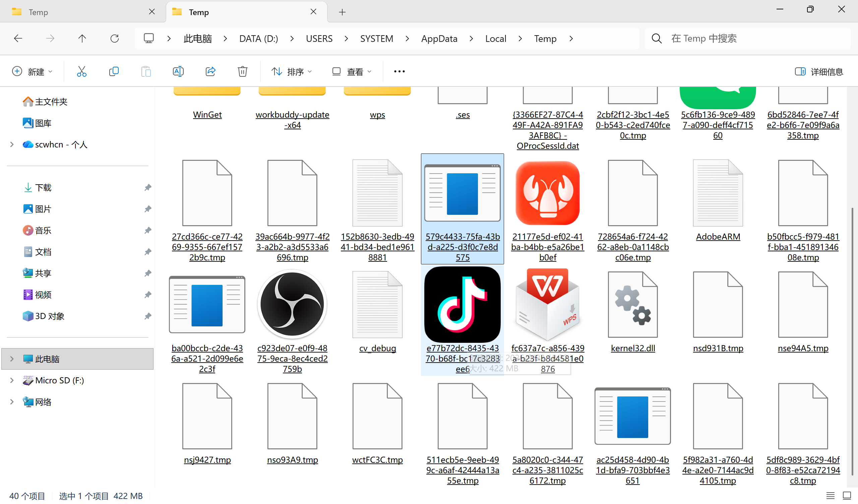
Task: Close the first Temp tab
Action: pyautogui.click(x=152, y=12)
